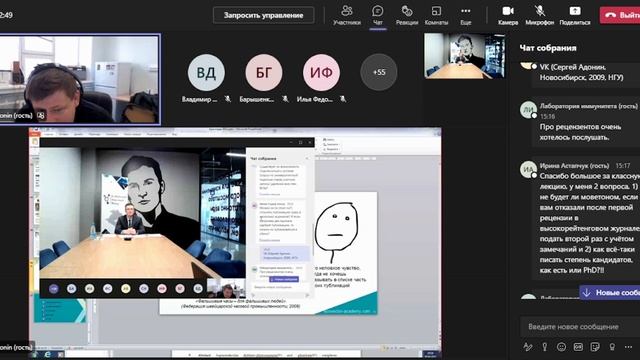Select the ВД participant avatar

pyautogui.click(x=206, y=72)
